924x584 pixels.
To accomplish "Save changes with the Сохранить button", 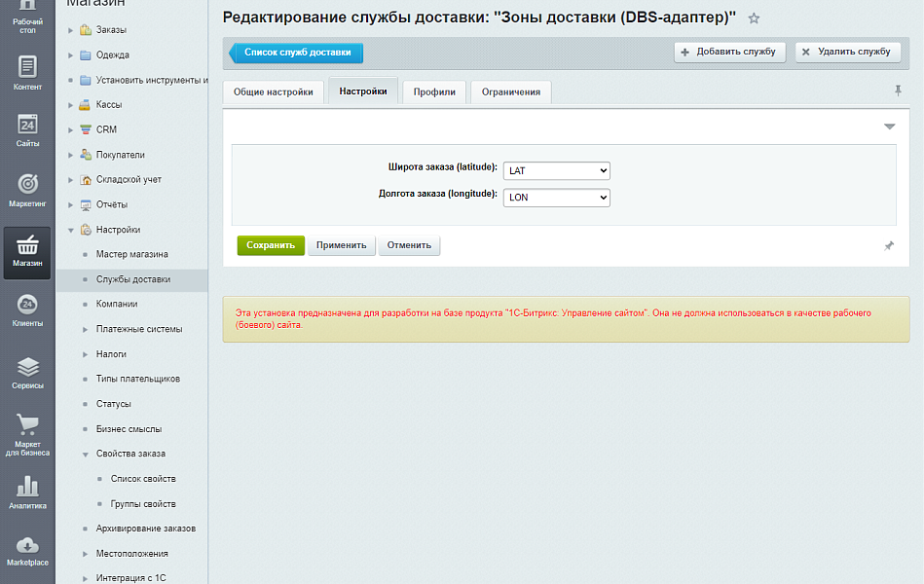I will coord(270,245).
